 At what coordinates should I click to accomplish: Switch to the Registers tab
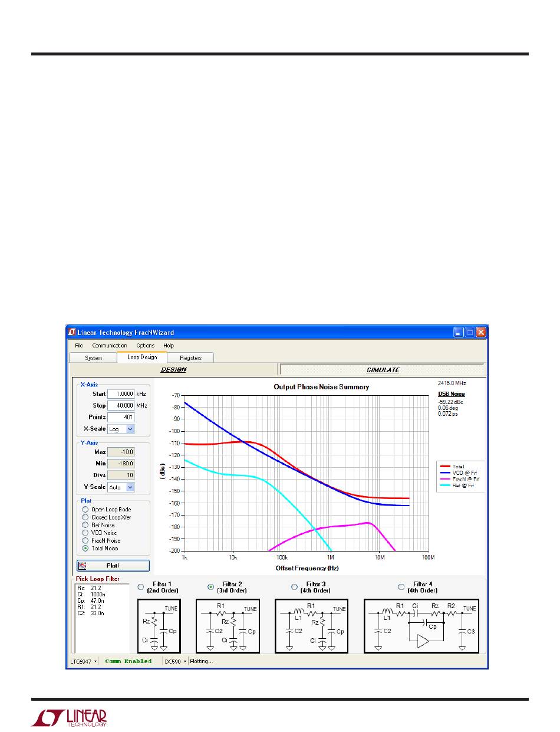[190, 357]
